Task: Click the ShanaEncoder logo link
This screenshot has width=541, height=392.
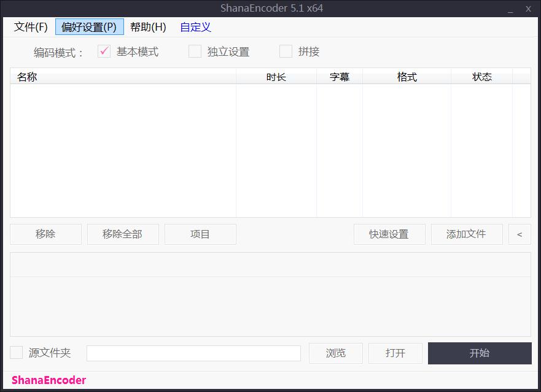Action: (48, 380)
